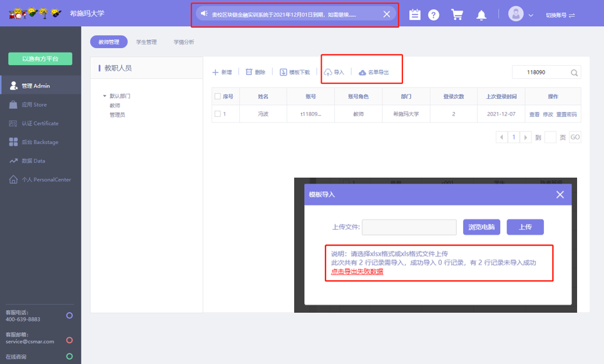Viewport: 604px width, 364px height.
Task: Click 模板下载 template download
Action: click(294, 73)
